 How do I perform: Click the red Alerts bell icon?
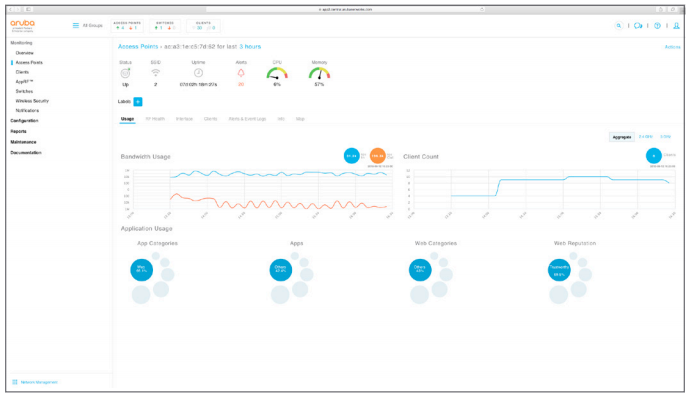point(241,73)
